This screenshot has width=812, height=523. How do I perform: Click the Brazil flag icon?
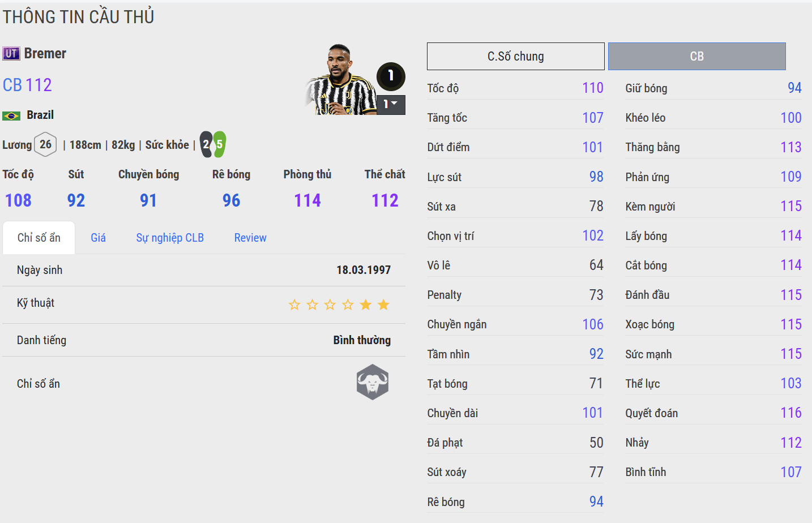click(11, 116)
